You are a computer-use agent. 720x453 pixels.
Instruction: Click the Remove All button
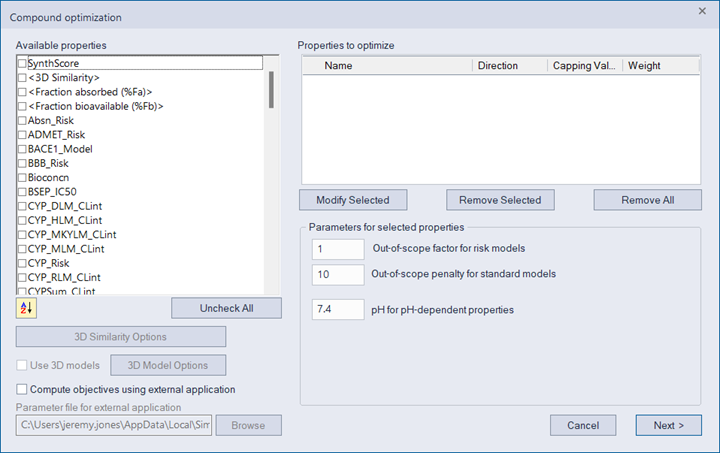click(647, 200)
